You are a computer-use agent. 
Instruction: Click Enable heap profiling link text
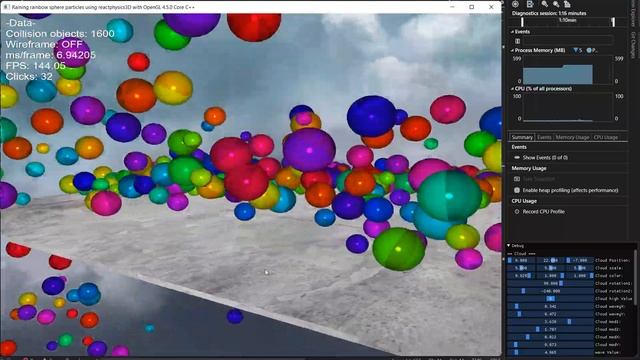click(x=570, y=190)
